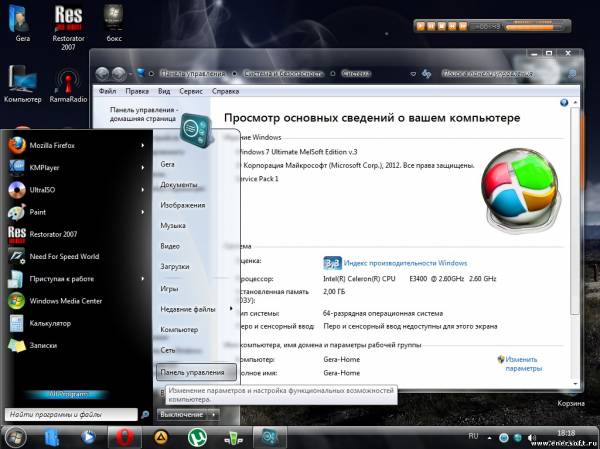Switch the RU input language indicator
The image size is (600, 449).
point(473,436)
